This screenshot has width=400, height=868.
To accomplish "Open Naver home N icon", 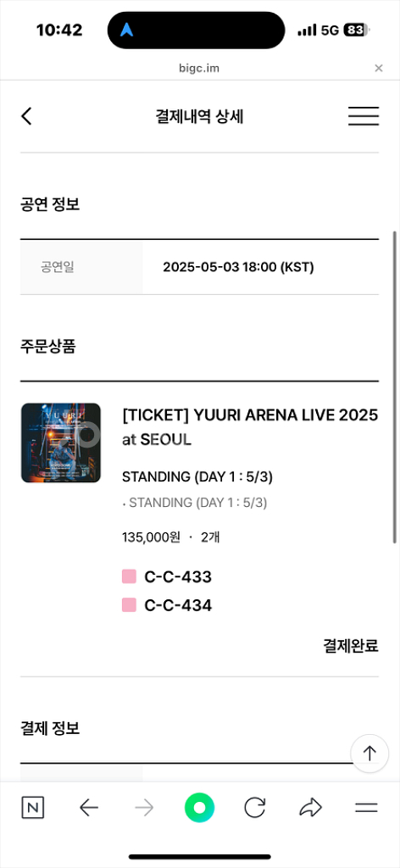I will coord(33,808).
